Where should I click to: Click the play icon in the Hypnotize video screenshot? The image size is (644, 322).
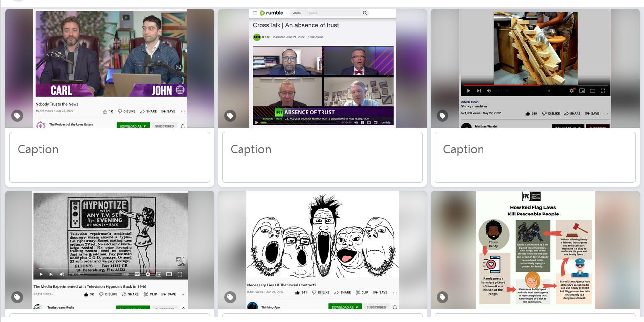coord(40,274)
